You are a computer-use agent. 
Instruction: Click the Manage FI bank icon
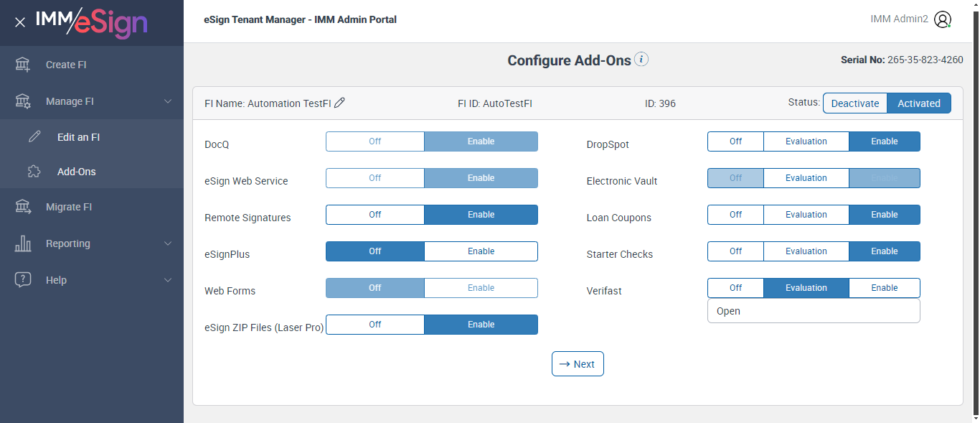(23, 101)
